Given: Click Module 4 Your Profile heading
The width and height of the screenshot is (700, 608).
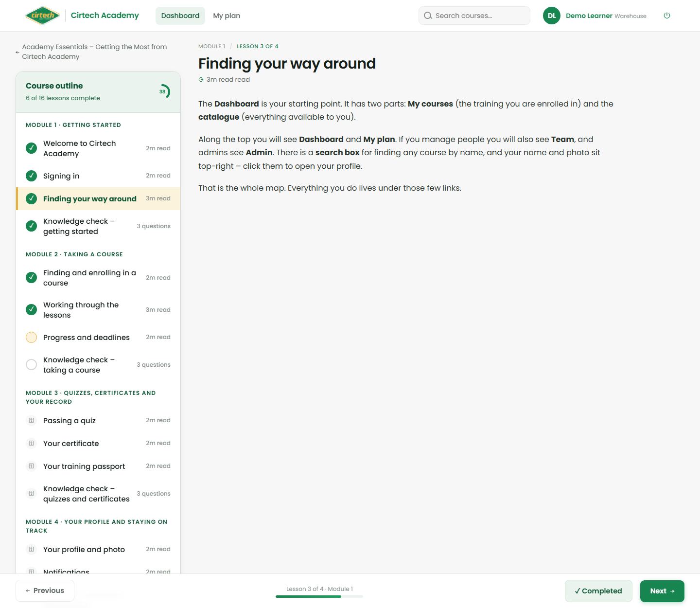Looking at the screenshot, I should click(96, 526).
